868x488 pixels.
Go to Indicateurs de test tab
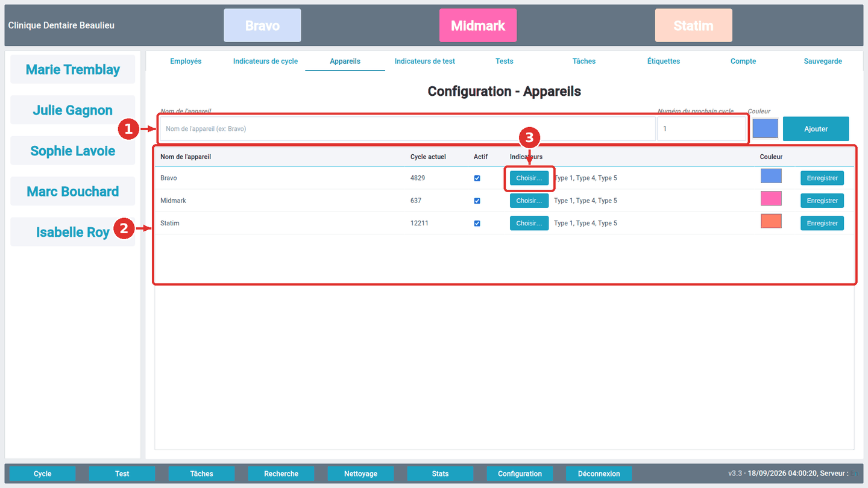(x=425, y=61)
